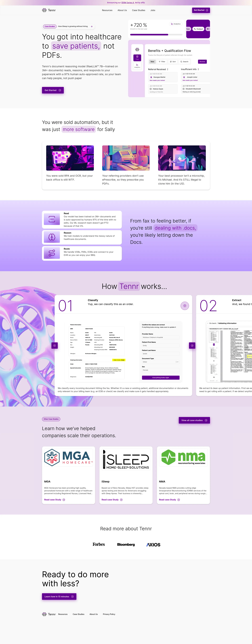The height and width of the screenshot is (644, 252).
Task: Click the hacker-at-computer illustration thumbnail
Action: pyautogui.click(x=70, y=158)
